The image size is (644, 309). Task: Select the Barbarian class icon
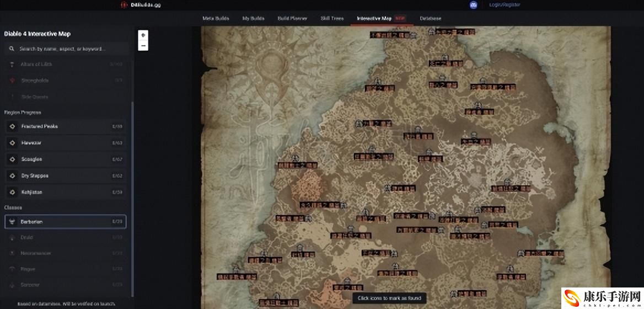[12, 222]
